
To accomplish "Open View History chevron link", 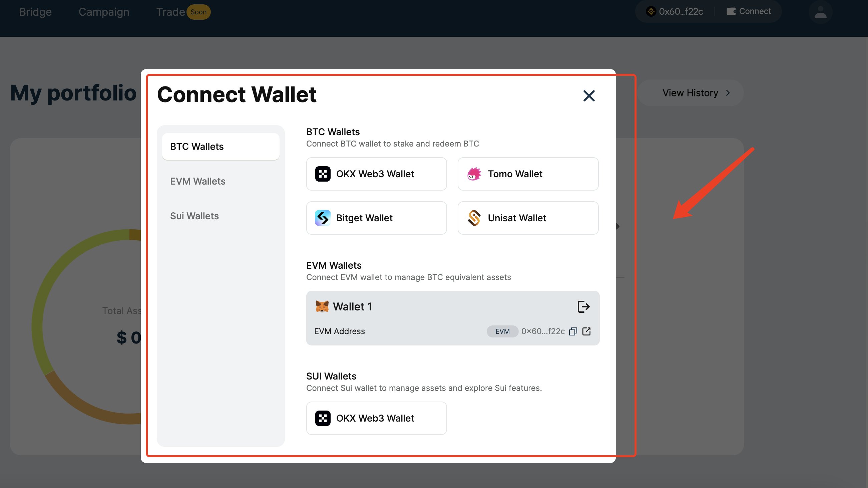I will [x=696, y=93].
